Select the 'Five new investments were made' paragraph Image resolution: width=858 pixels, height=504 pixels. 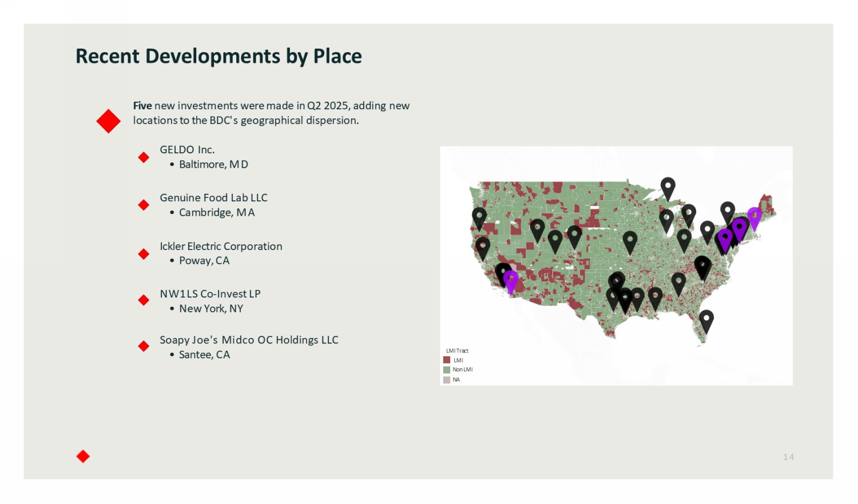[x=271, y=113]
